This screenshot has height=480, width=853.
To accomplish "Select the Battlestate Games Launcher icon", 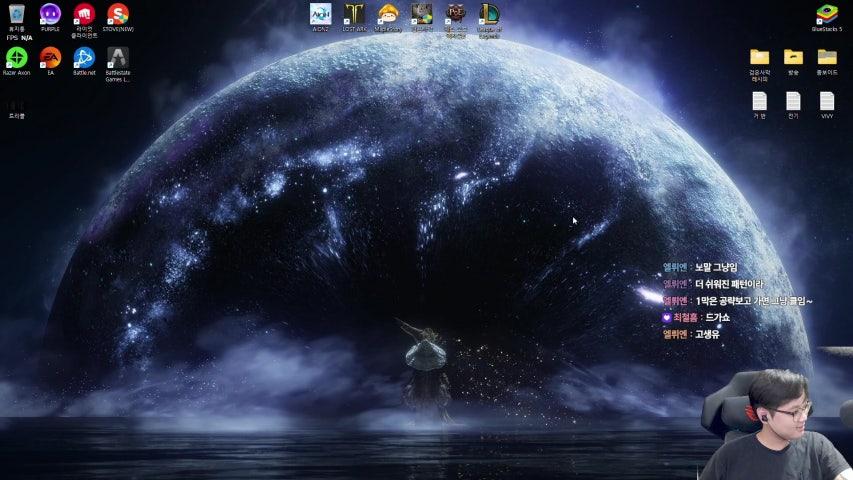I will (118, 58).
